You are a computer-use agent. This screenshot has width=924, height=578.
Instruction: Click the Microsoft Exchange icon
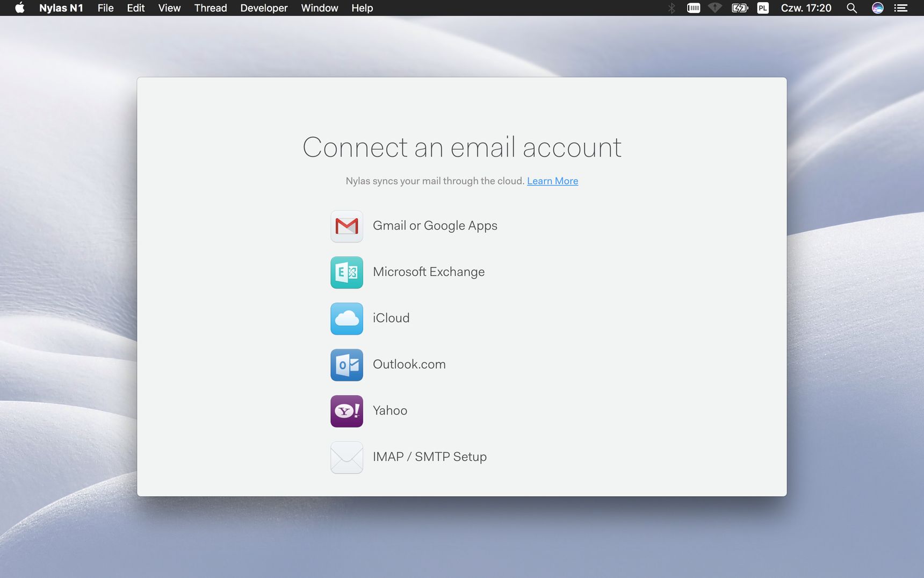pos(346,273)
